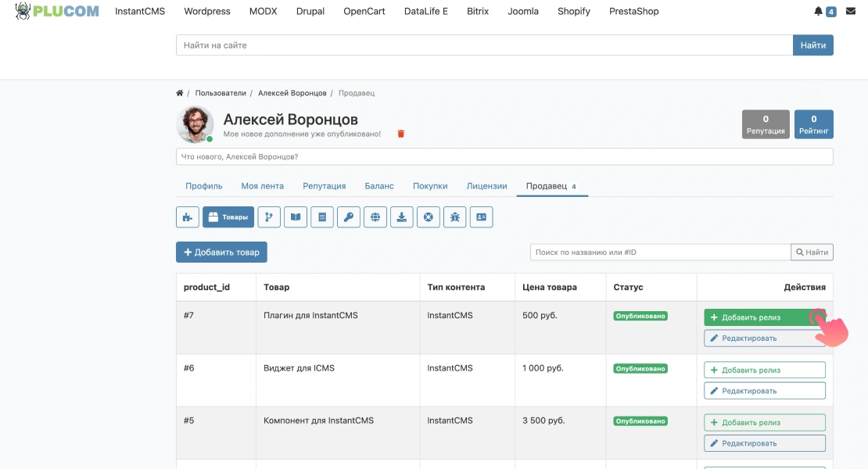
Task: Open the key licenses section
Action: pos(349,217)
